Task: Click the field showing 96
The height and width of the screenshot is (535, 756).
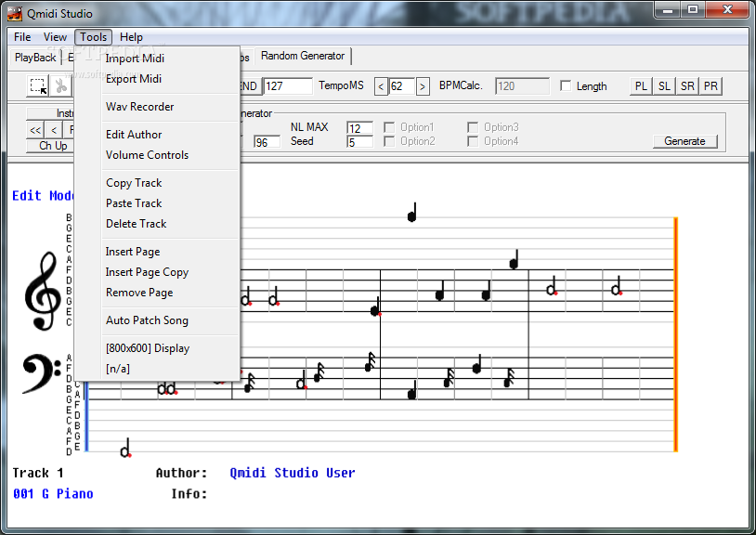Action: point(267,142)
